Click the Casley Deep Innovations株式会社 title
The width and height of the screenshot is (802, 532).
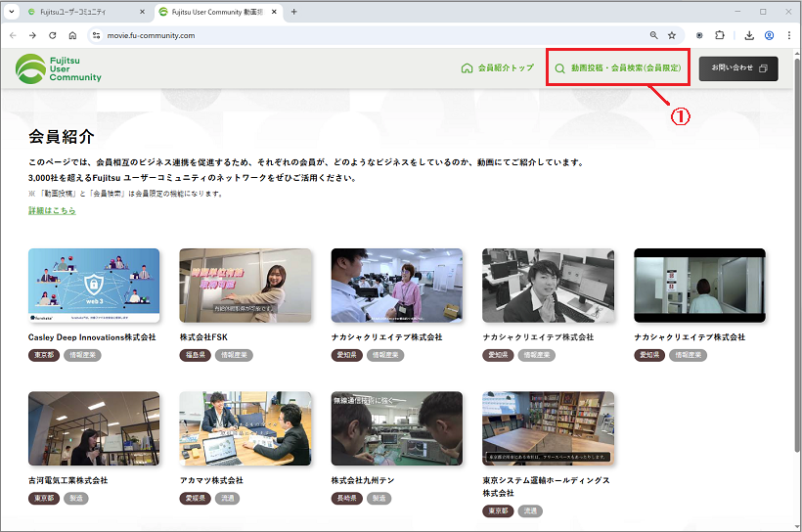pyautogui.click(x=92, y=337)
